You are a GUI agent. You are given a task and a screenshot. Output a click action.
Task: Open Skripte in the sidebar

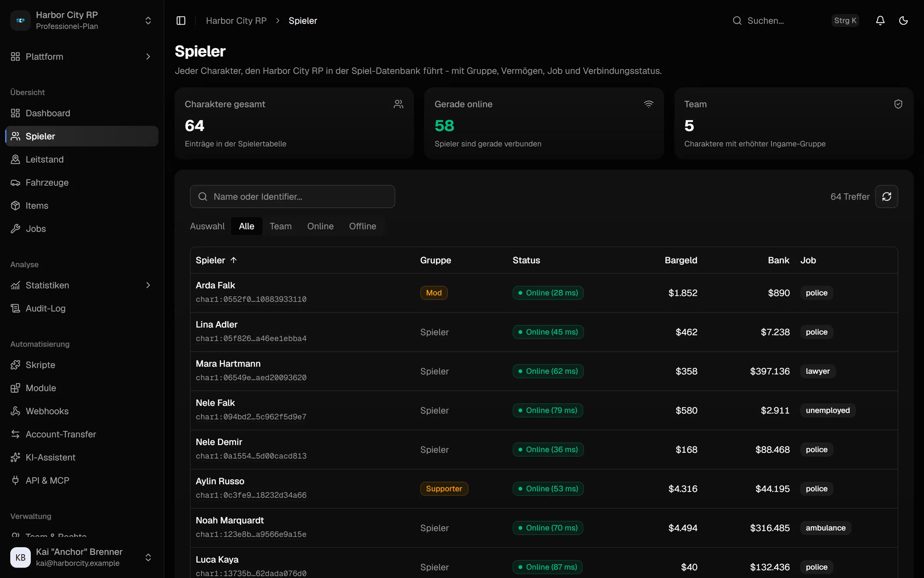[82, 365]
